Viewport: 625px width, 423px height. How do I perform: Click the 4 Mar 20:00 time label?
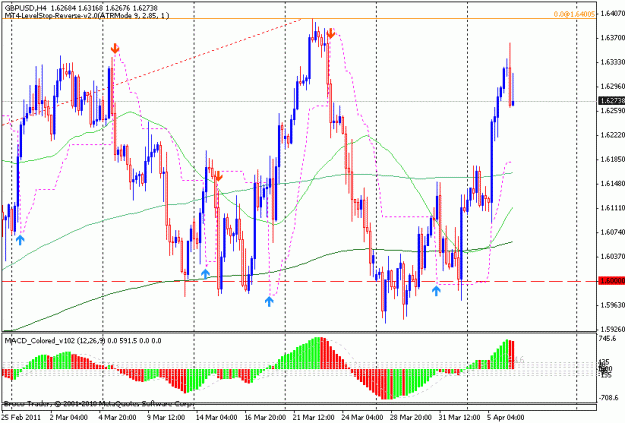tap(116, 417)
